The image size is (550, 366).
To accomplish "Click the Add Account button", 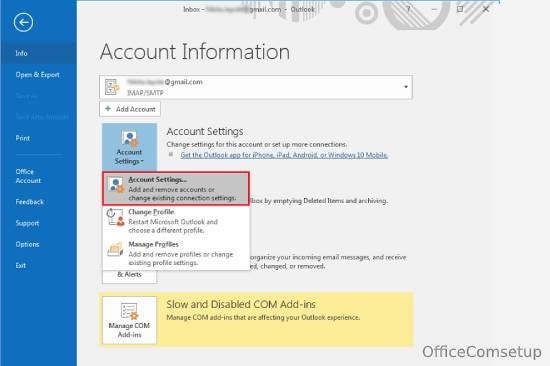I will pyautogui.click(x=130, y=109).
